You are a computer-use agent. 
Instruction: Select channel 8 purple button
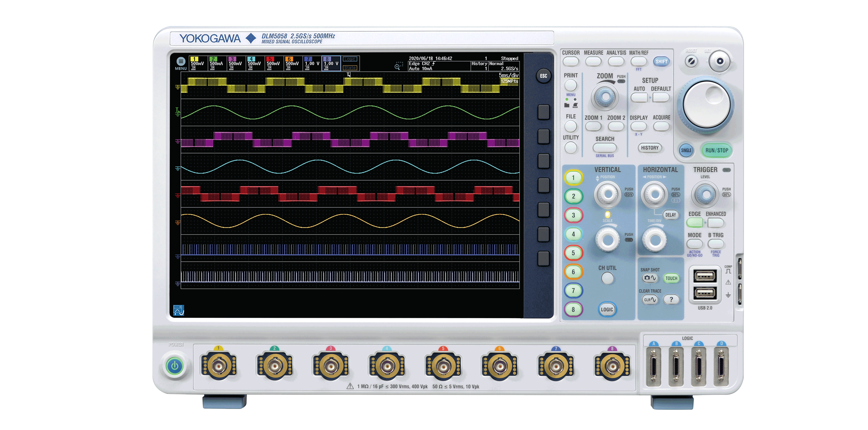coord(573,309)
